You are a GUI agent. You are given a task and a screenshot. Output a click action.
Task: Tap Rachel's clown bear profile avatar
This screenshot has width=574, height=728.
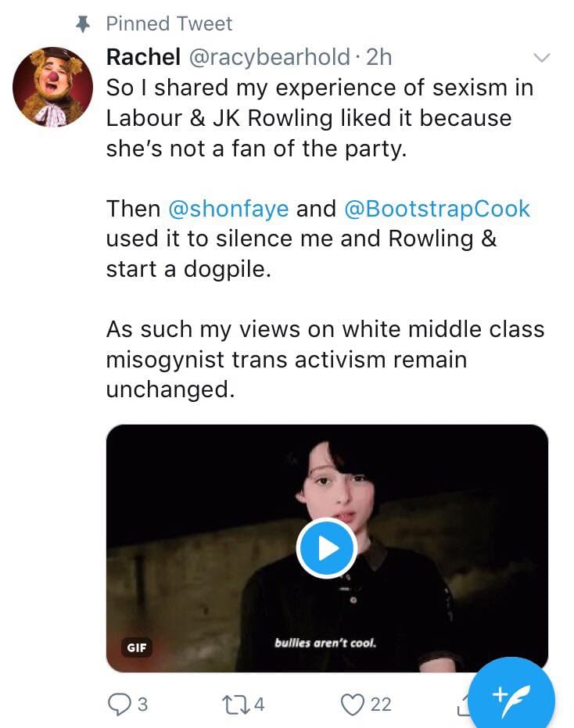click(52, 87)
